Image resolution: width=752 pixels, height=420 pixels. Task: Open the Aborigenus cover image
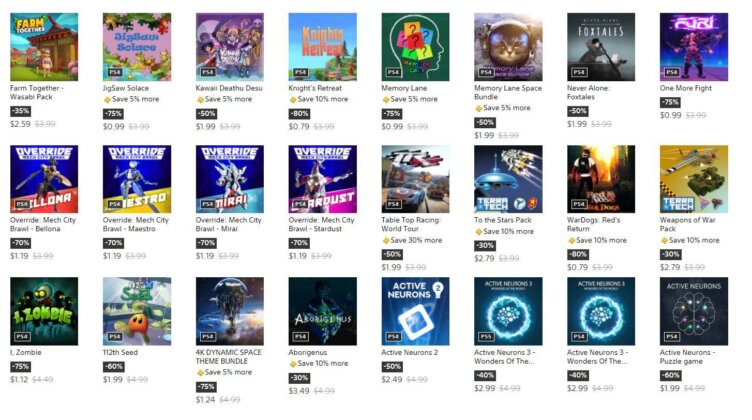coord(322,311)
